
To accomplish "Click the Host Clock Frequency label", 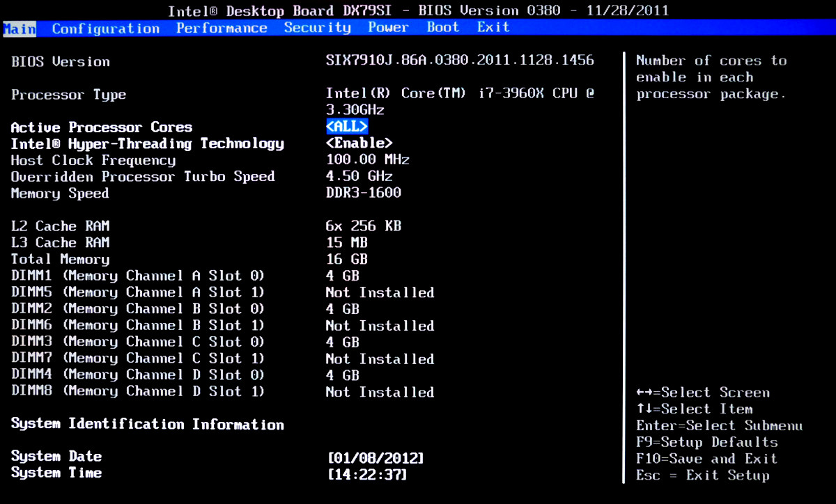I will pos(93,160).
